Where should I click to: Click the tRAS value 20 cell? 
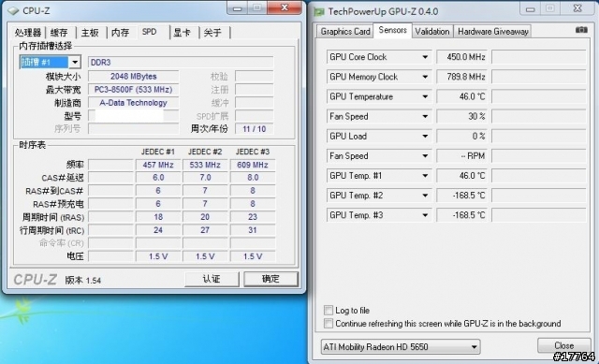[x=205, y=217]
